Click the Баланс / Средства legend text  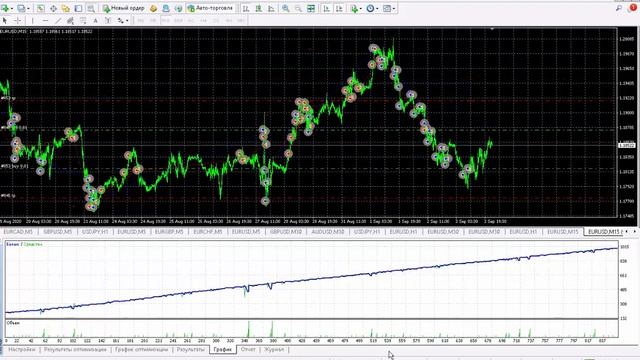24,244
